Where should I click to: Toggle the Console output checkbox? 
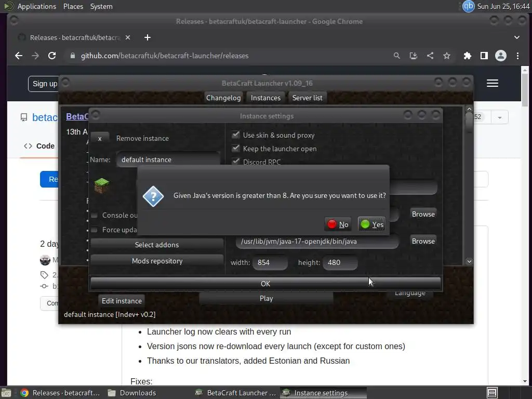(x=95, y=215)
